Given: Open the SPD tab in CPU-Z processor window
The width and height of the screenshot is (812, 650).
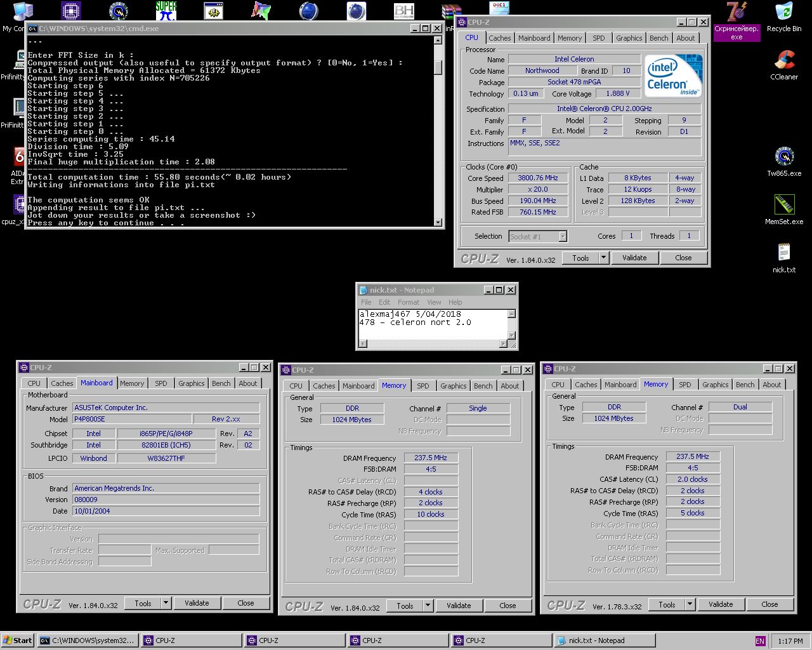Looking at the screenshot, I should pyautogui.click(x=599, y=38).
